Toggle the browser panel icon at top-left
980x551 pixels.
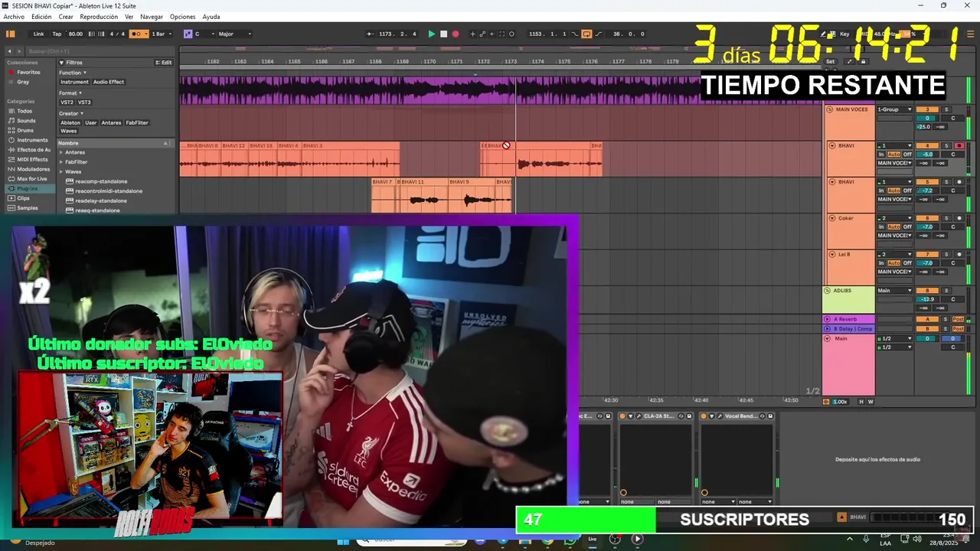tap(11, 34)
